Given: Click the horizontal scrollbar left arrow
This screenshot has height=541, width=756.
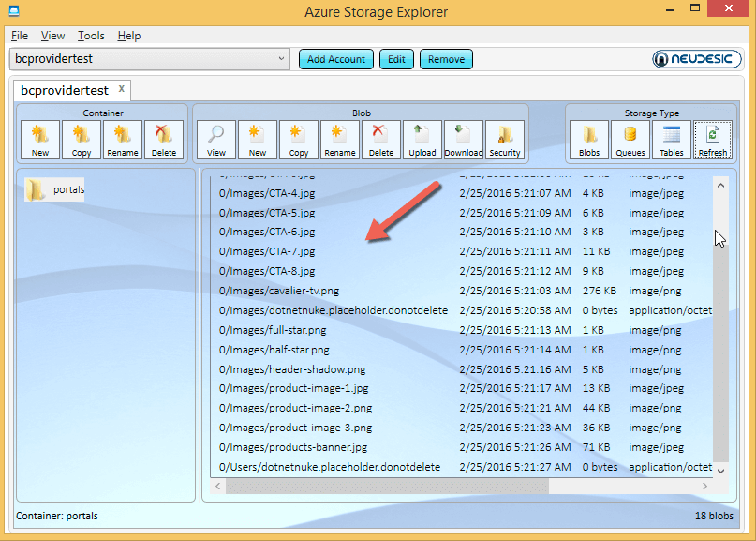Looking at the screenshot, I should (x=218, y=487).
